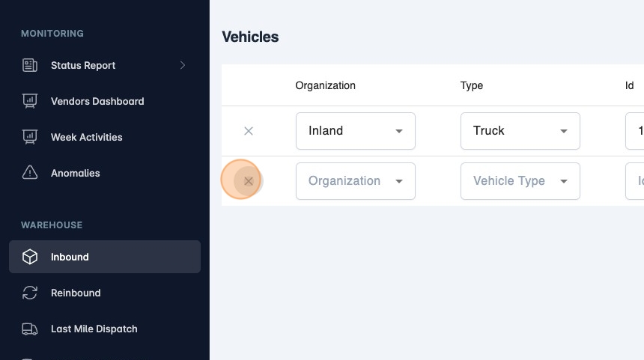
Task: Open the Inland organization dropdown
Action: tap(355, 131)
